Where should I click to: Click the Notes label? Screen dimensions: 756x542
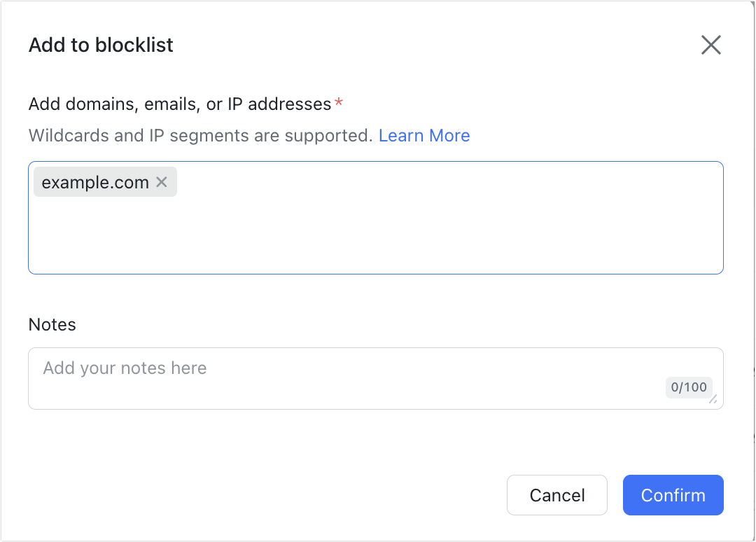(x=52, y=324)
